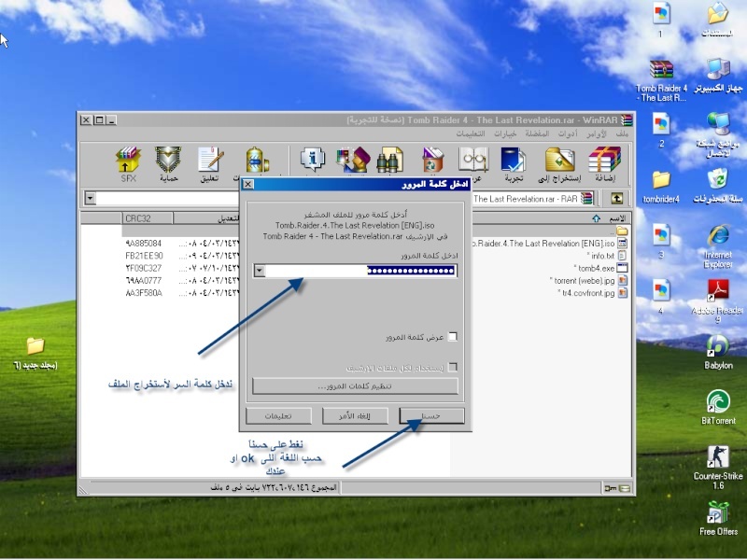This screenshot has height=560, width=747.
Task: Open the التعليمات (Help) menu
Action: tap(471, 133)
